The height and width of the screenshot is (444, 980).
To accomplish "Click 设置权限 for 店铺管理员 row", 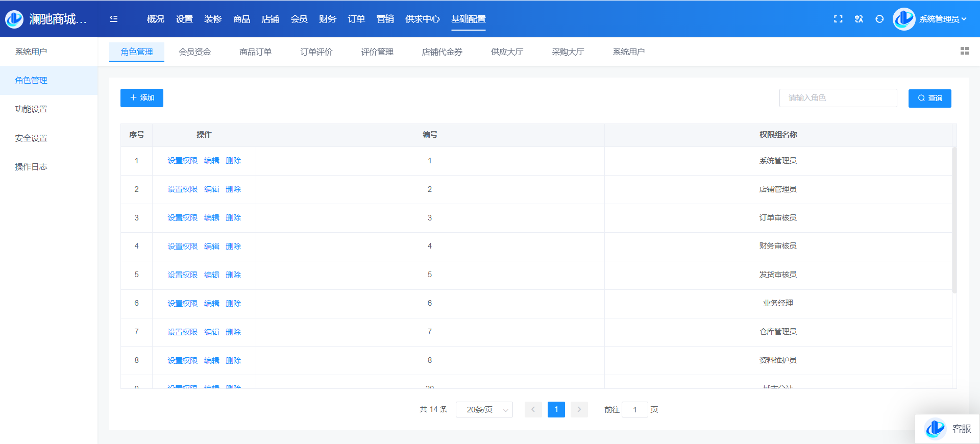I will 182,189.
